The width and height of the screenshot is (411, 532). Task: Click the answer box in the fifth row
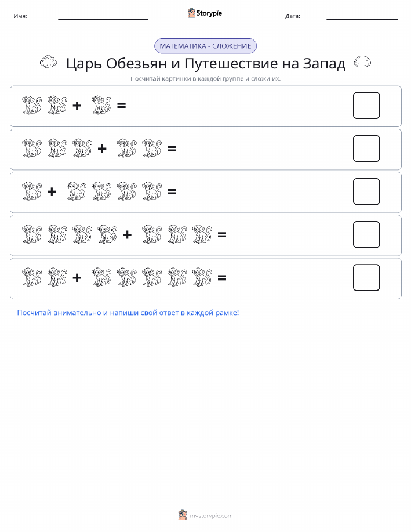(x=366, y=277)
